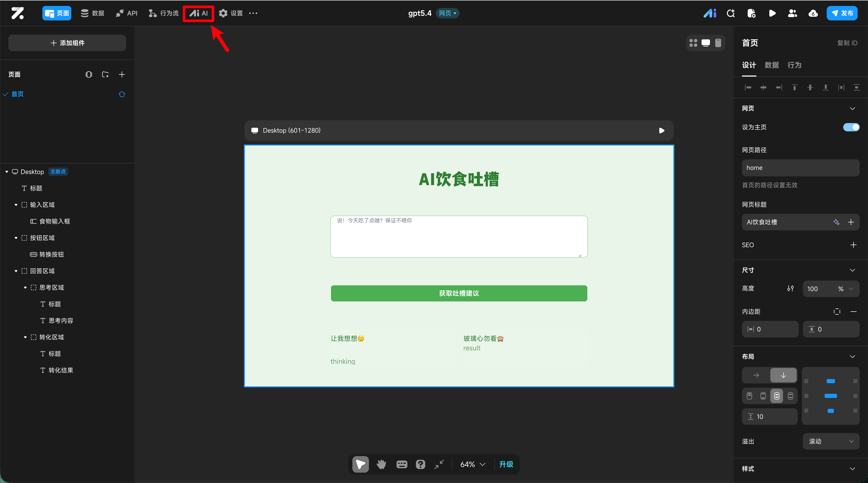Click the 添加组件 button

(67, 43)
